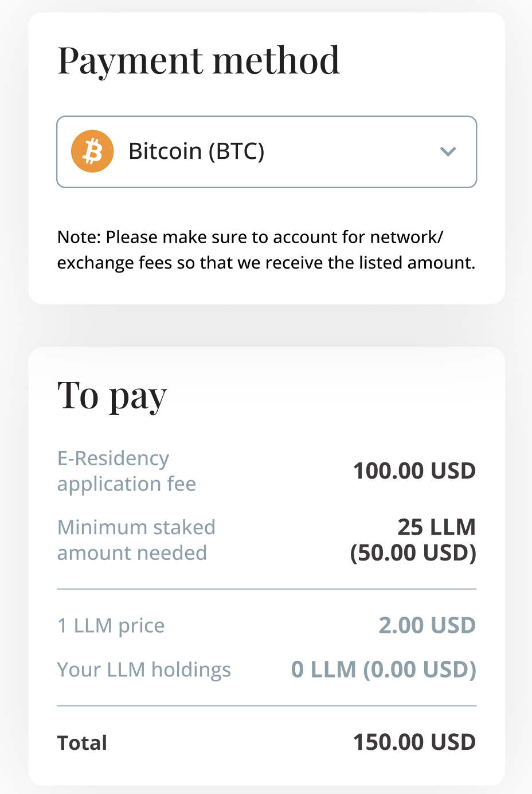Select the Your LLM holdings label
This screenshot has height=794, width=532.
(144, 670)
